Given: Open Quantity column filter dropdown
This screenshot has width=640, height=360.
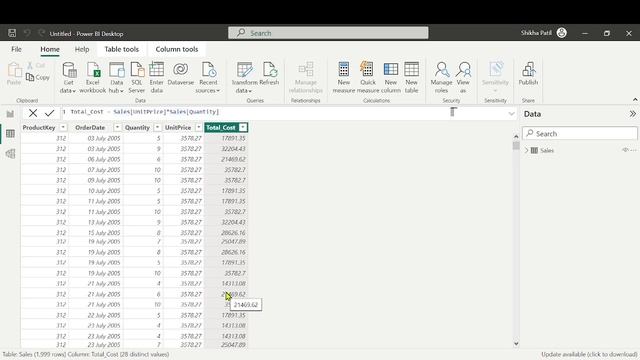Looking at the screenshot, I should point(157,127).
